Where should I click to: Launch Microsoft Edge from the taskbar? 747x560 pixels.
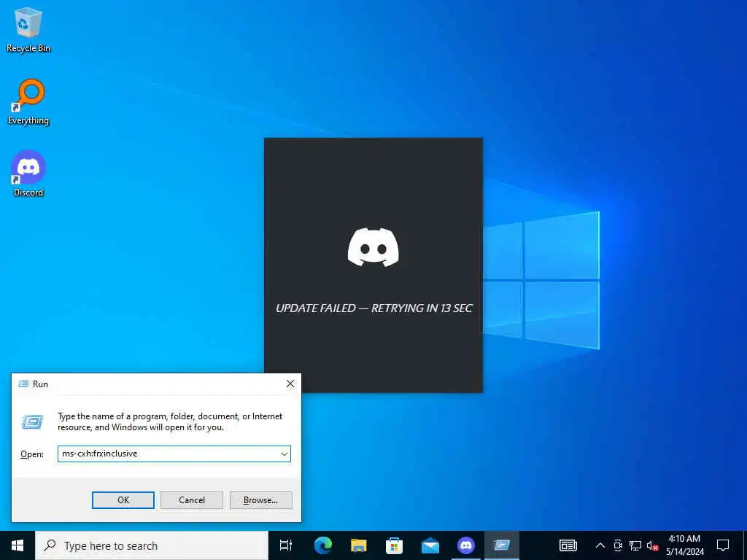[x=322, y=545]
